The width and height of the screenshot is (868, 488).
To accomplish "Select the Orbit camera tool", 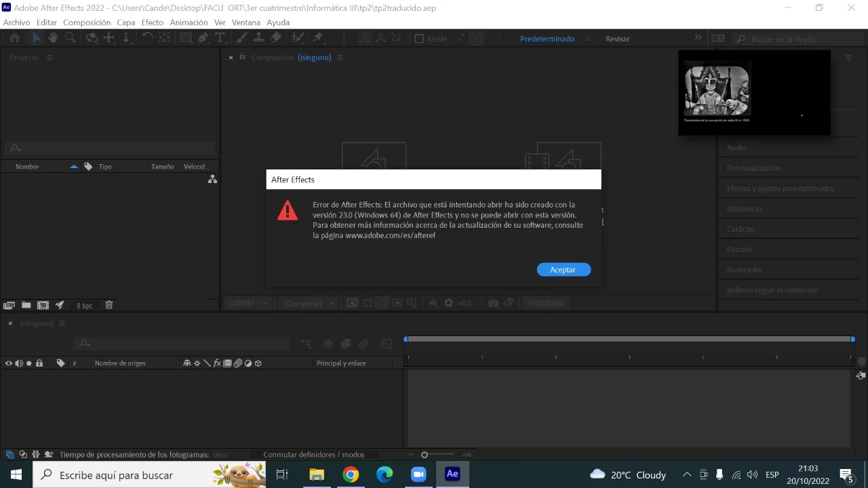I will point(92,38).
